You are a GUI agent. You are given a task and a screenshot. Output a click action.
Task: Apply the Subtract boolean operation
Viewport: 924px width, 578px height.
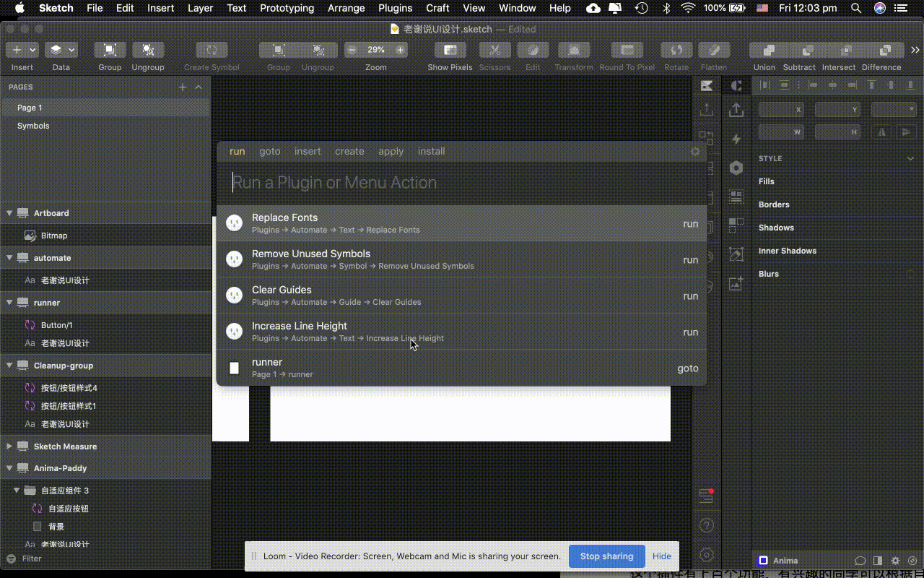tap(808, 50)
